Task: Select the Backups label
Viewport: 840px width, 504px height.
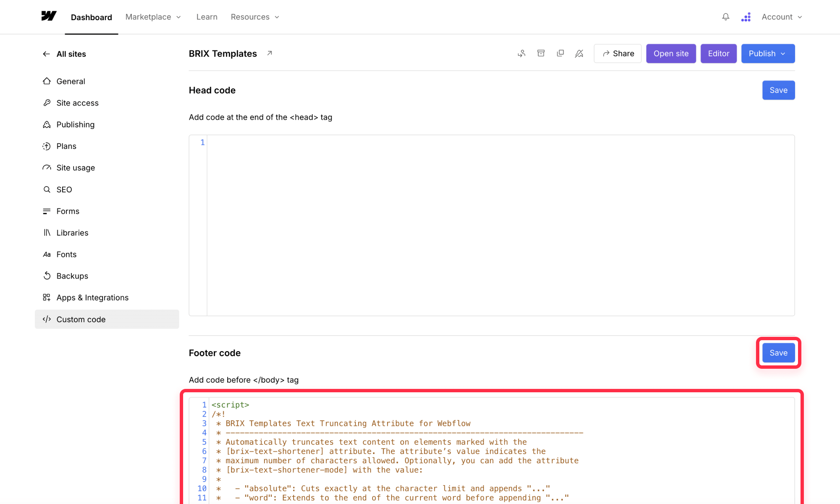Action: 72,276
